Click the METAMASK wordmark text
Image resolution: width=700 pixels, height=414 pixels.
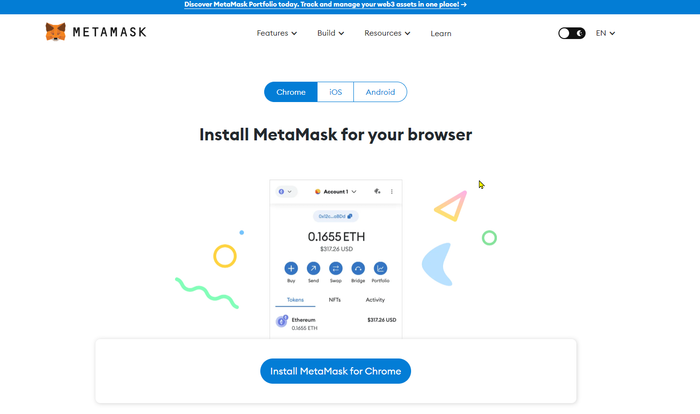coord(109,32)
